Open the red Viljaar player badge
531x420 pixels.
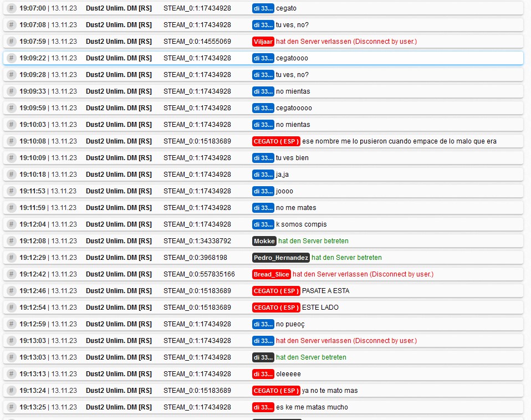pyautogui.click(x=263, y=42)
